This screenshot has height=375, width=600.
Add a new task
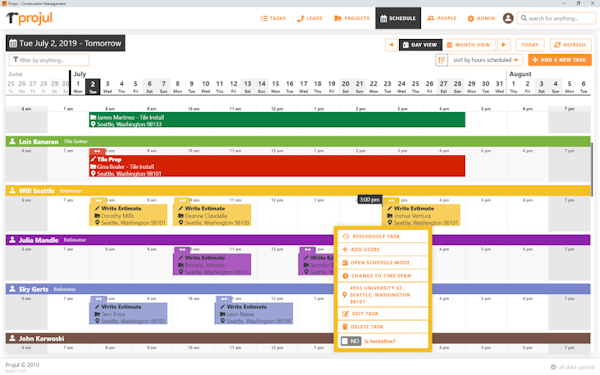559,60
